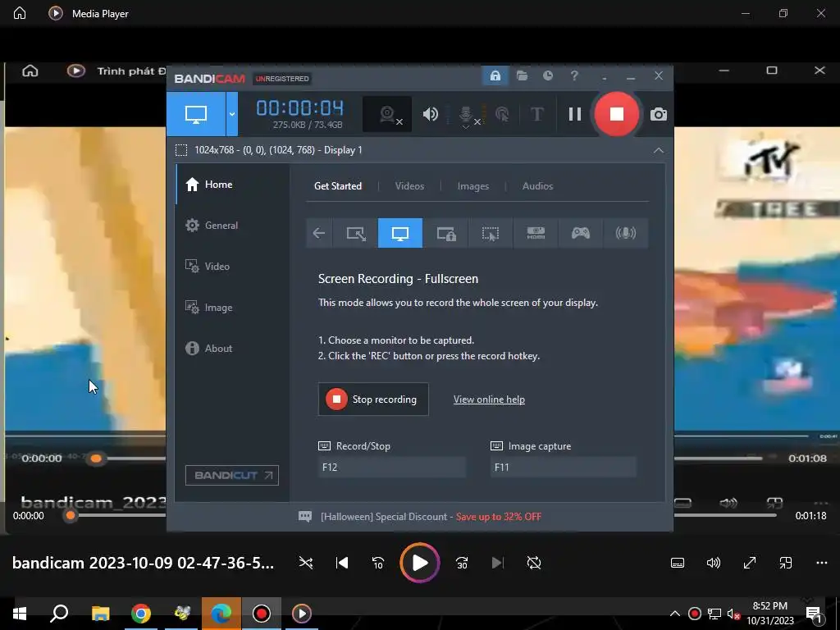This screenshot has height=630, width=840.
Task: Collapse the capture area info bar chevron
Action: 659,151
